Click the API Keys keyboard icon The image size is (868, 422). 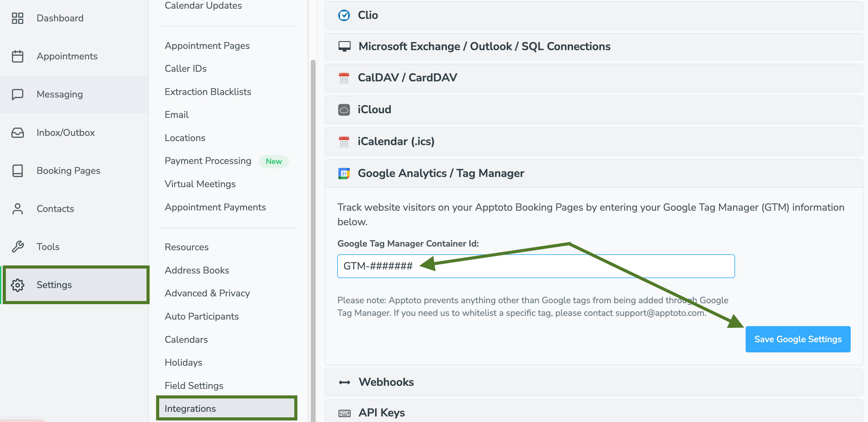click(x=344, y=413)
